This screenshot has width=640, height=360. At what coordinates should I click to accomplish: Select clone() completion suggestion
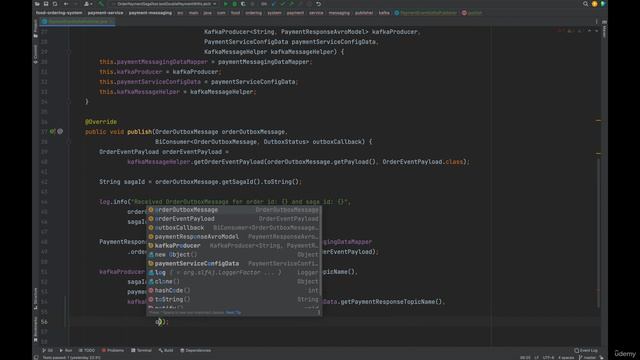pyautogui.click(x=234, y=282)
